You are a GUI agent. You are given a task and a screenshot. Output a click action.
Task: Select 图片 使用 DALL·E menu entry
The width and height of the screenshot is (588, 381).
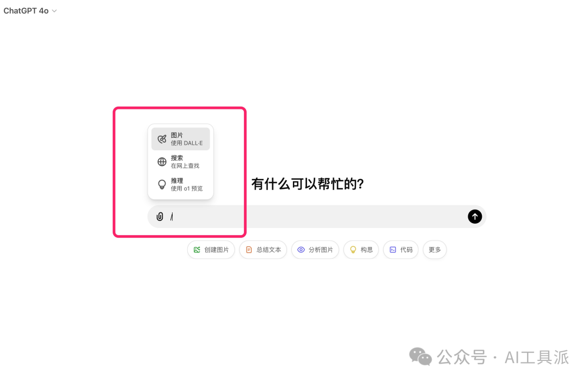(181, 139)
